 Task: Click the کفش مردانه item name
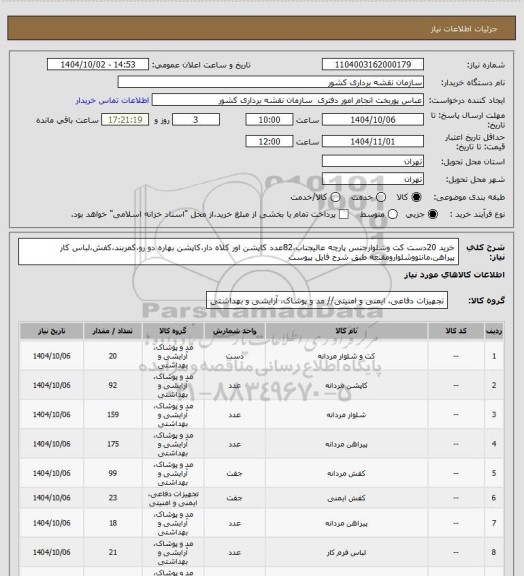[x=346, y=473]
